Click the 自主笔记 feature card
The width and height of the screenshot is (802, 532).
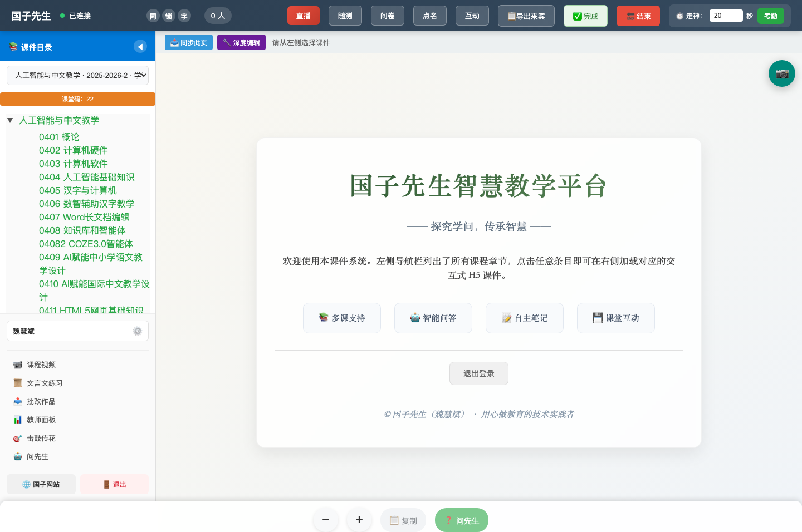[x=525, y=318]
